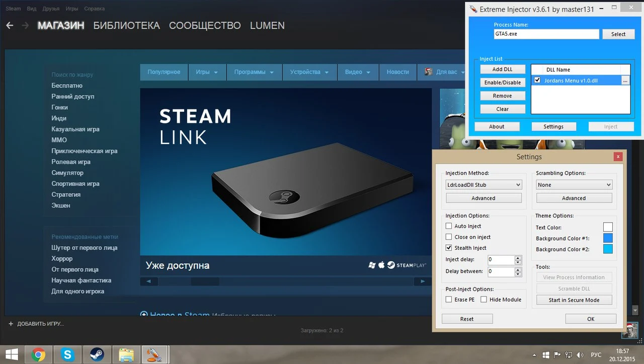Screen dimensions: 644x364
Task: Select the Extreme Injector taskbar icon
Action: tap(155, 355)
